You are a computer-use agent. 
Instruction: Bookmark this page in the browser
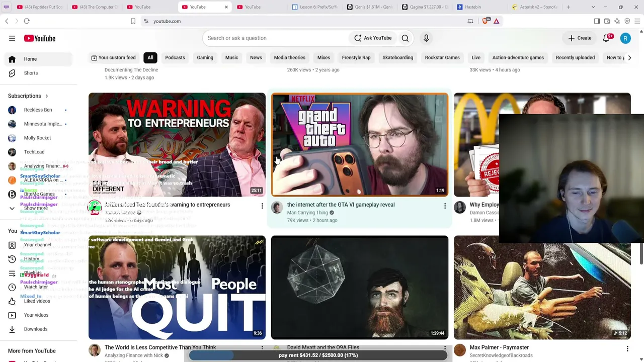click(x=133, y=21)
